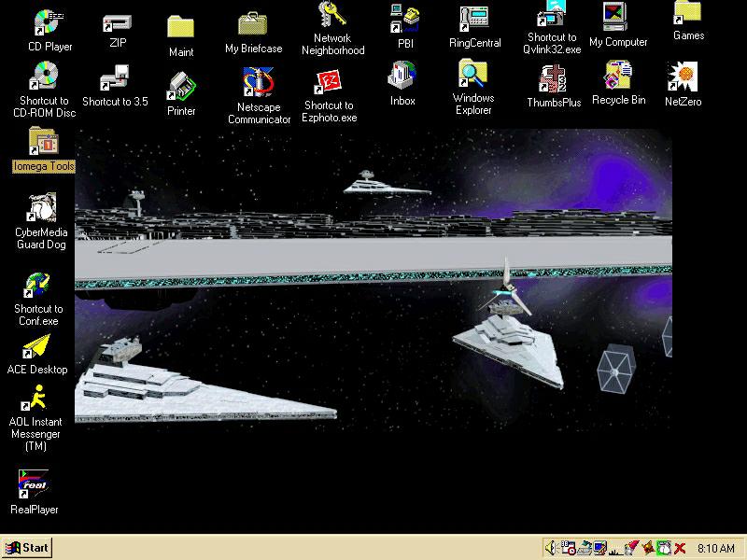747x560 pixels.
Task: Select the RealPlayer desktop icon
Action: [x=35, y=484]
